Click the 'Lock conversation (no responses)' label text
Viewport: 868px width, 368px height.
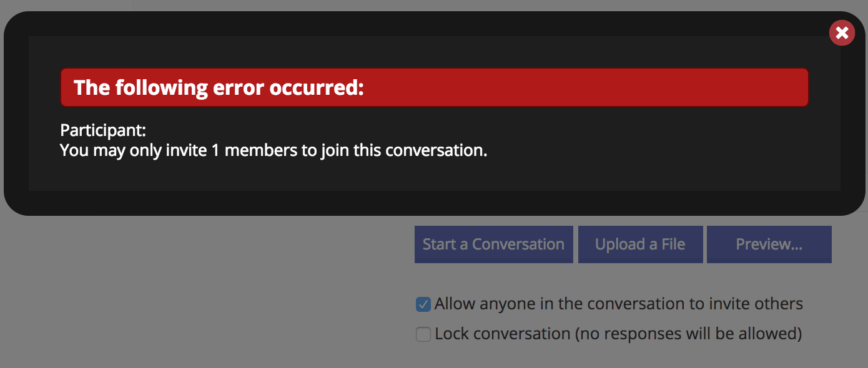tap(618, 334)
